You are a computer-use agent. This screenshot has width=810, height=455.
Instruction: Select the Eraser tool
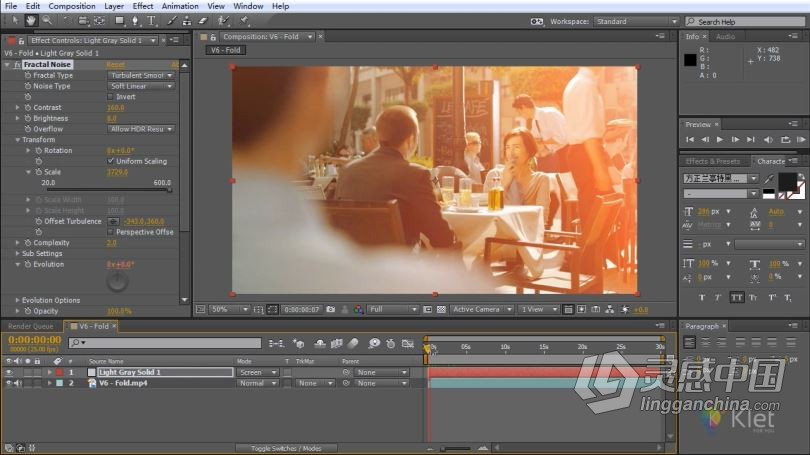pos(203,21)
